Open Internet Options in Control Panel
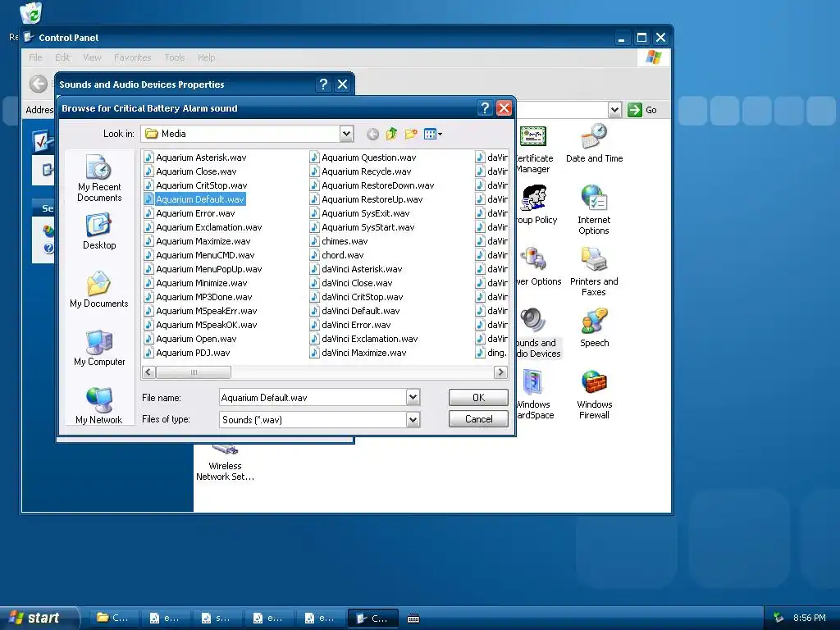 click(594, 210)
